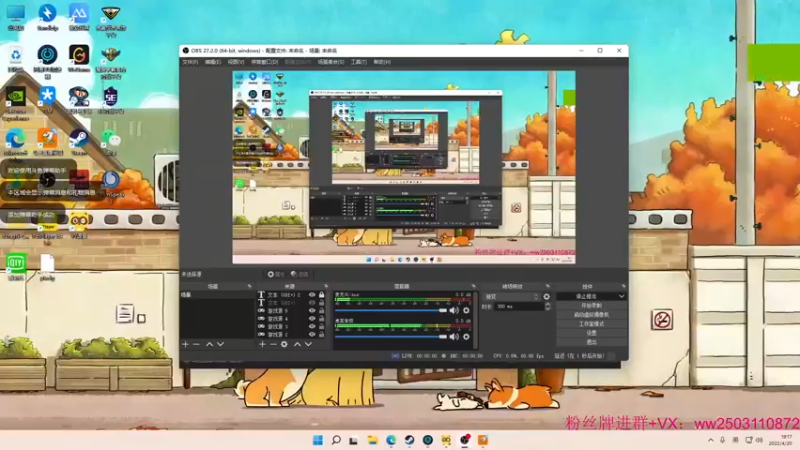The width and height of the screenshot is (800, 450).
Task: Expand the dropdown arrow beside 停止推流
Action: tap(621, 296)
